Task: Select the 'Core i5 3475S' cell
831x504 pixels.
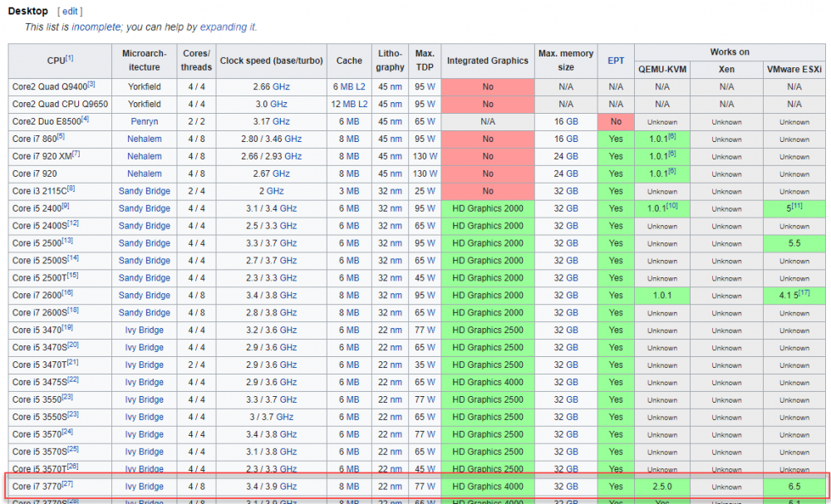Action: click(x=60, y=382)
